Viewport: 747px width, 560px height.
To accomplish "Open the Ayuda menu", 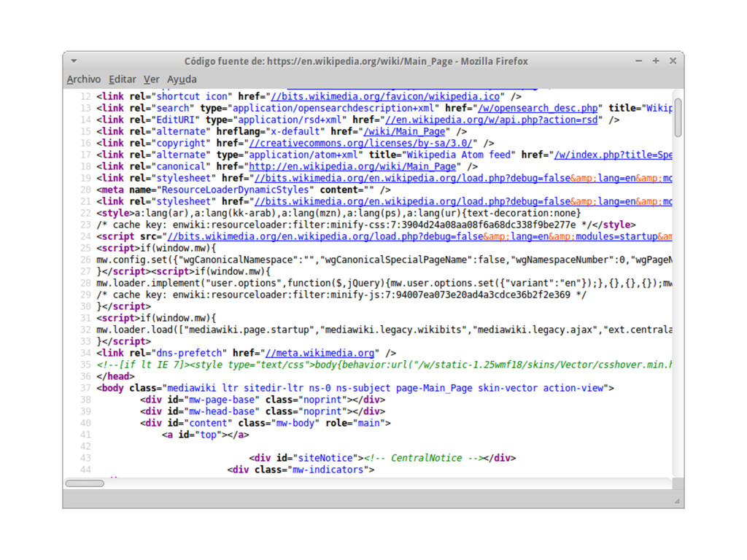I will (182, 79).
